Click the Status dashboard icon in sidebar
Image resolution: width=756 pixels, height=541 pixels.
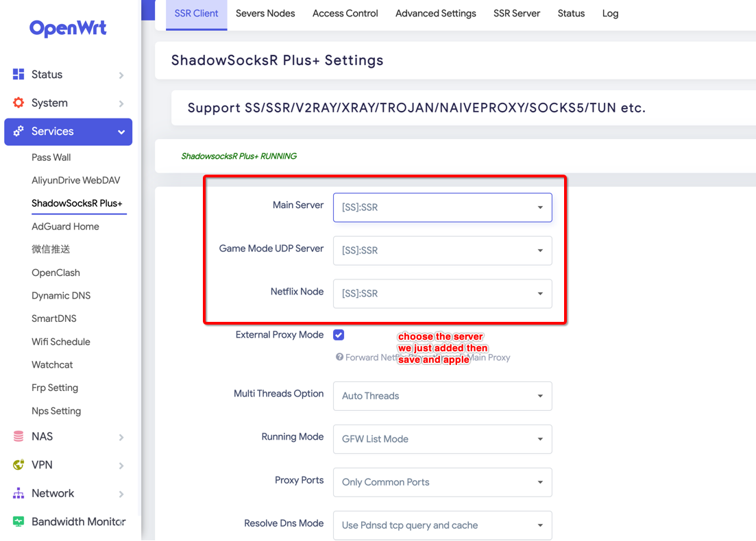(19, 74)
